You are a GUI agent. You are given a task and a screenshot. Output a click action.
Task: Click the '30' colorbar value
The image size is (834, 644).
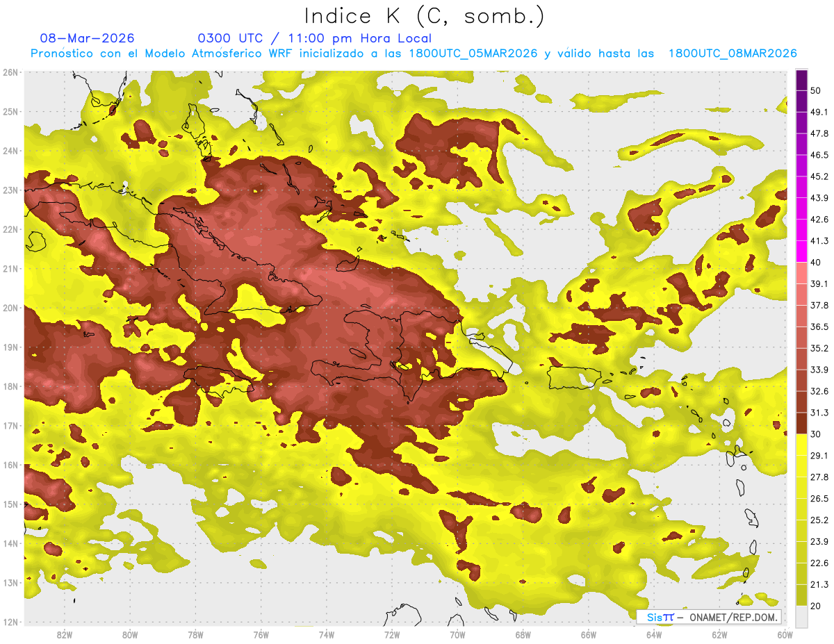point(816,434)
